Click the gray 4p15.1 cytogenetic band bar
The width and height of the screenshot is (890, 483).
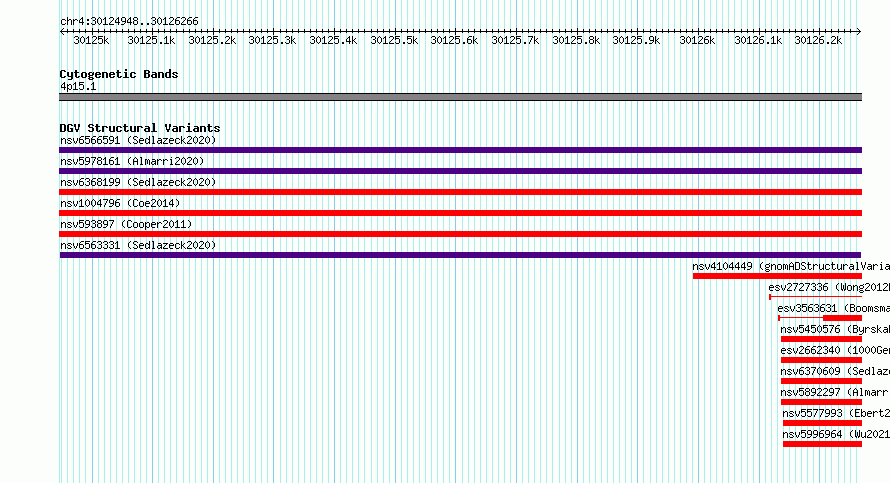point(460,97)
